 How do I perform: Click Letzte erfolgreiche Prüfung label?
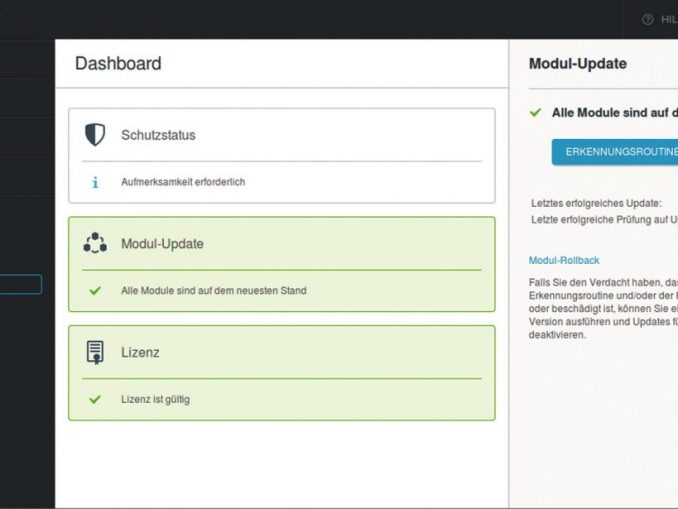pos(604,220)
